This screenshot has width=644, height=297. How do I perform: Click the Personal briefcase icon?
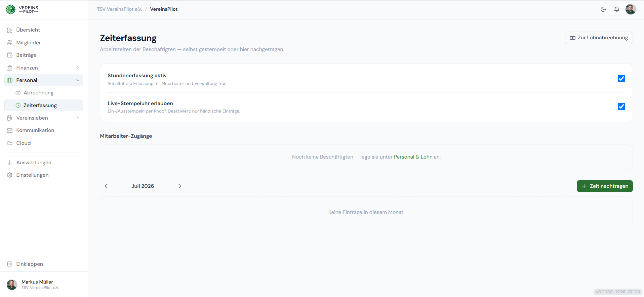tap(10, 80)
